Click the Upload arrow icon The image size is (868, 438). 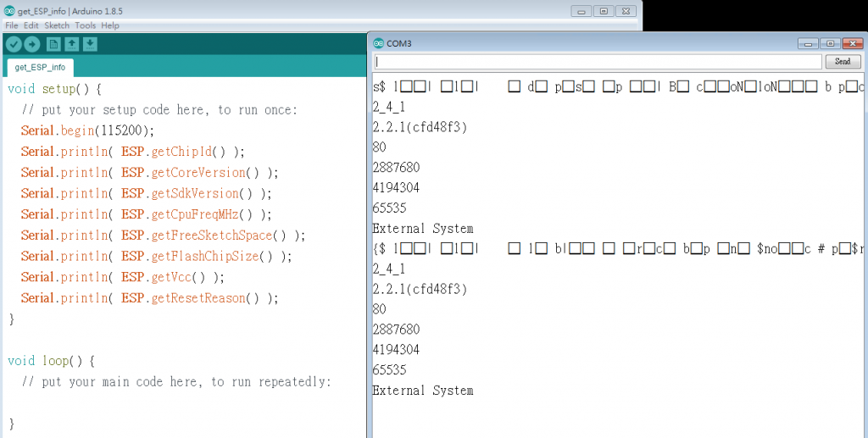(x=32, y=44)
